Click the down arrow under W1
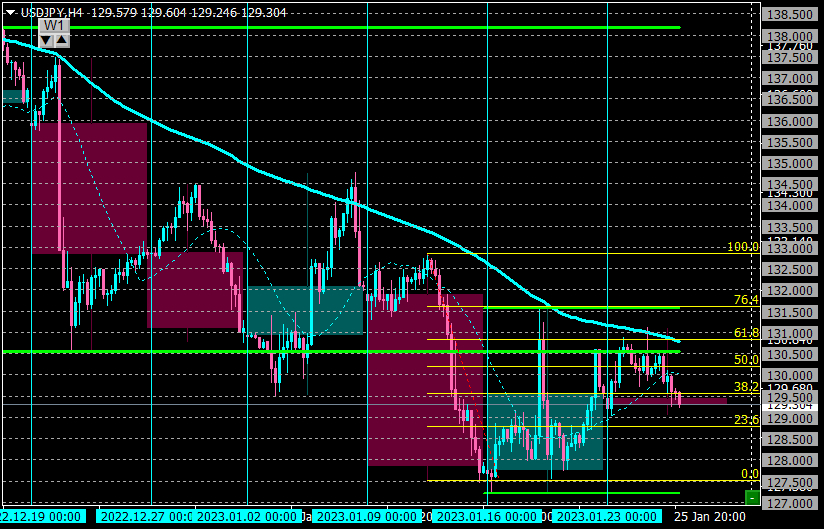824x529 pixels. [x=46, y=40]
